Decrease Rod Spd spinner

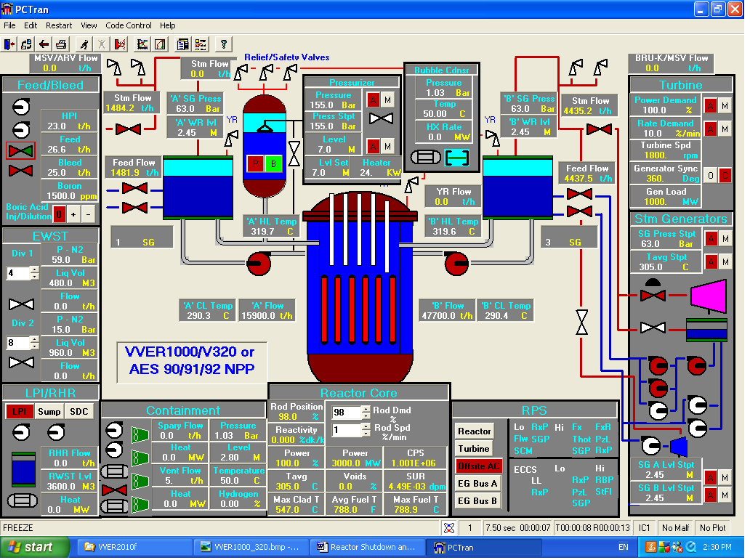point(366,434)
